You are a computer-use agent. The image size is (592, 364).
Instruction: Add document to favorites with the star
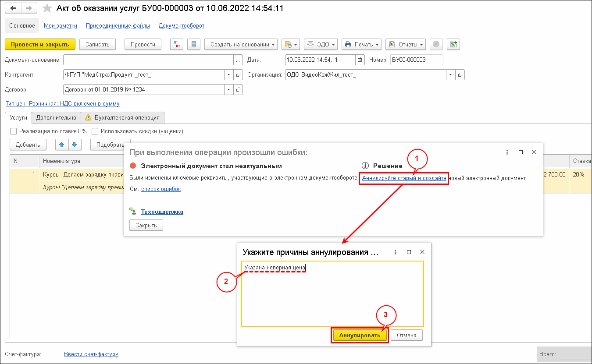(47, 8)
